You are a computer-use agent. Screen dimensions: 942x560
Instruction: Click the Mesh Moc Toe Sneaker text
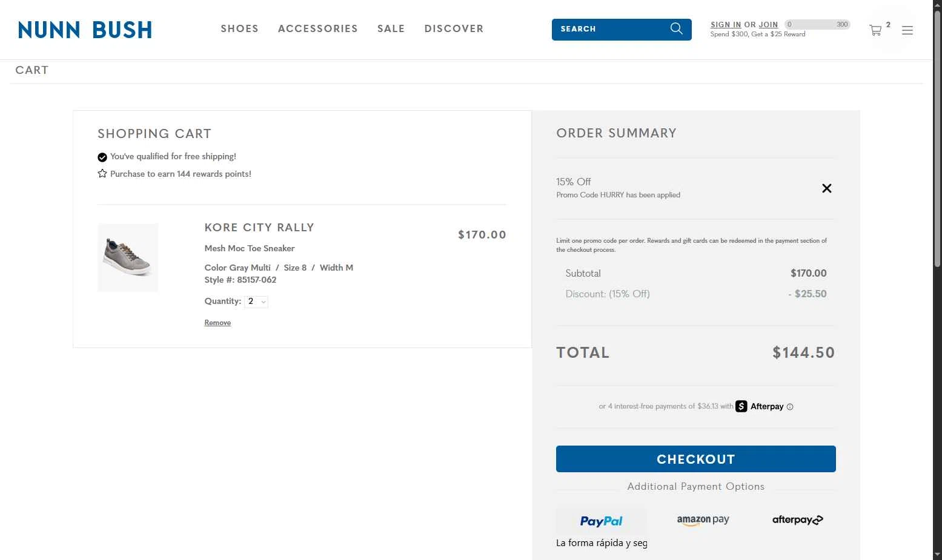(x=249, y=248)
